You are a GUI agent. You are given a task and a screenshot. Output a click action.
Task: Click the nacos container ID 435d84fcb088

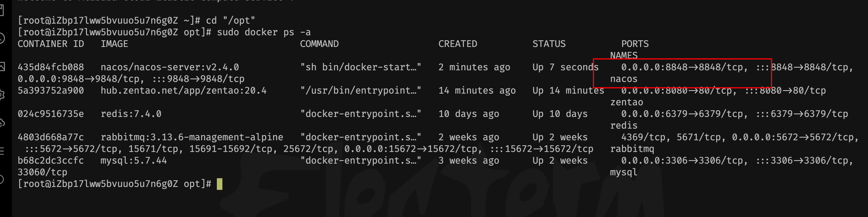[x=50, y=67]
